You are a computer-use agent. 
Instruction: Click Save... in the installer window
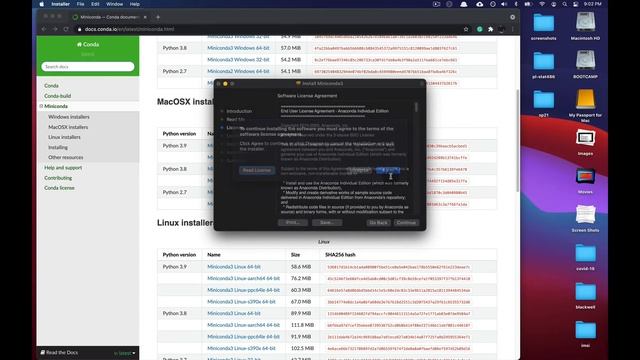pos(327,223)
